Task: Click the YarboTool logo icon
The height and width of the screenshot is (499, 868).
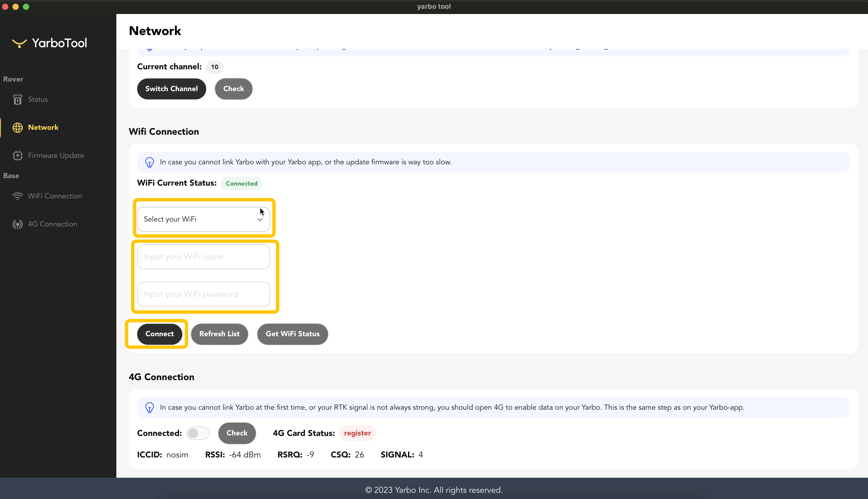Action: point(19,43)
